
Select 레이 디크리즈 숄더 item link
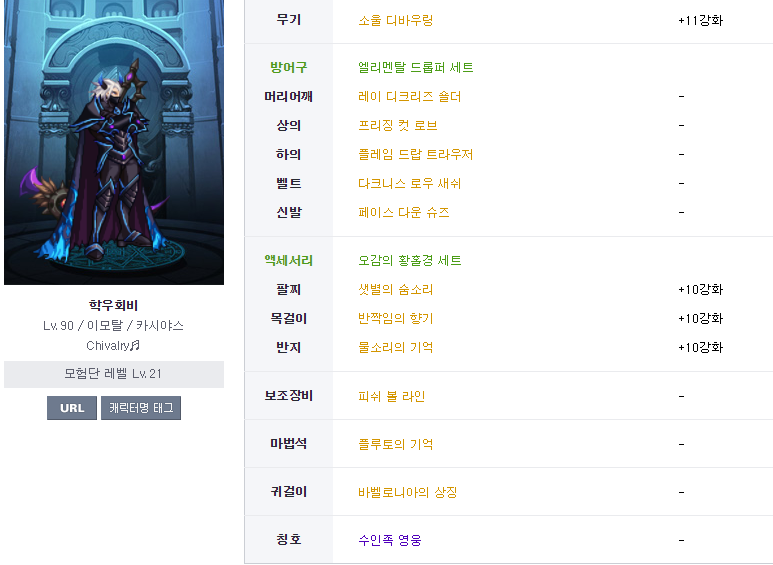coord(410,97)
